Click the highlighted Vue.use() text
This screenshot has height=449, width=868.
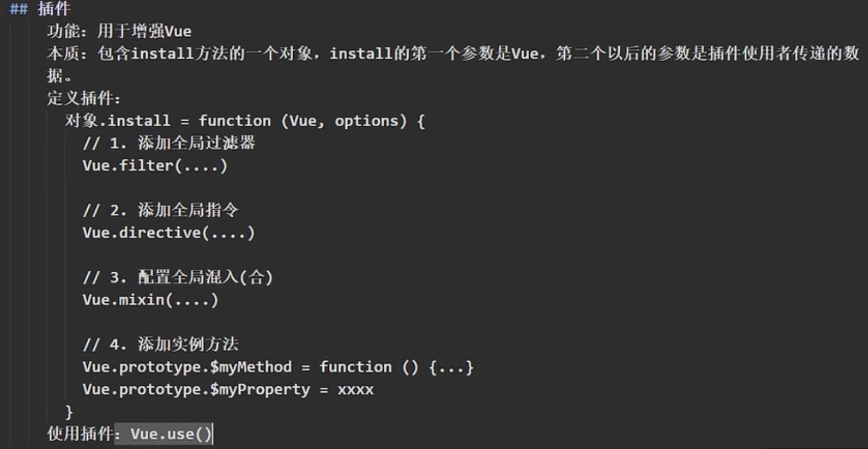coord(171,434)
